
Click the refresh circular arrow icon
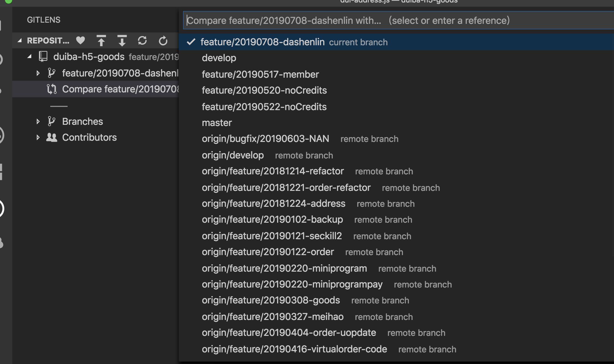pos(163,40)
